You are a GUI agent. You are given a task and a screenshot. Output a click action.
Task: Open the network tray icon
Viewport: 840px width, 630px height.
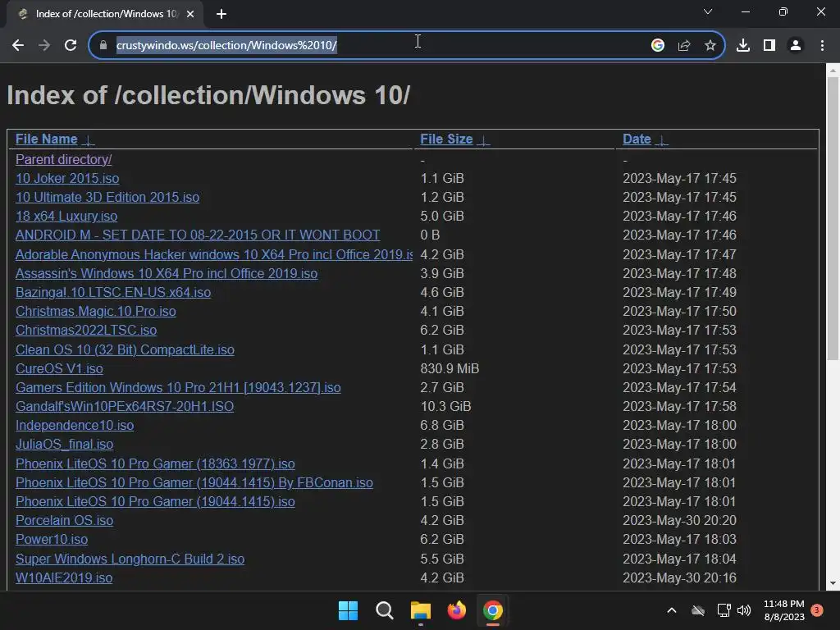[724, 610]
